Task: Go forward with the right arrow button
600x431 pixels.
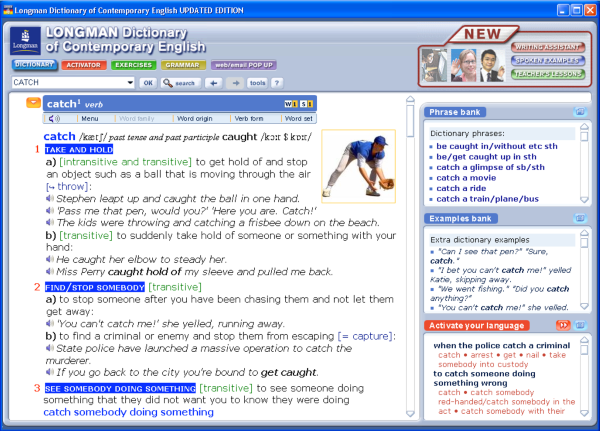Action: coord(236,83)
